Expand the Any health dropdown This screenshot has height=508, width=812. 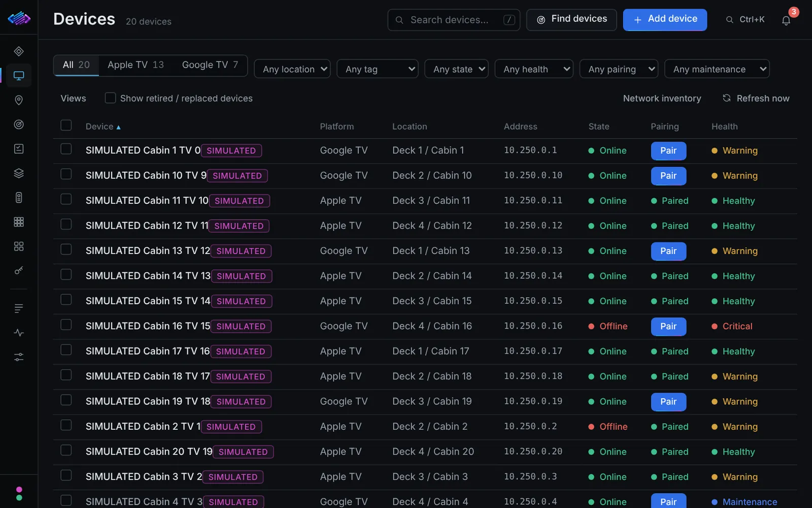[534, 69]
